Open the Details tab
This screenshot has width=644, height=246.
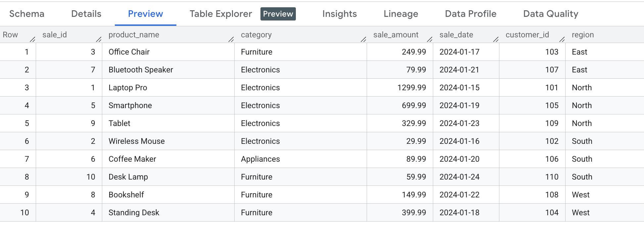pyautogui.click(x=86, y=14)
